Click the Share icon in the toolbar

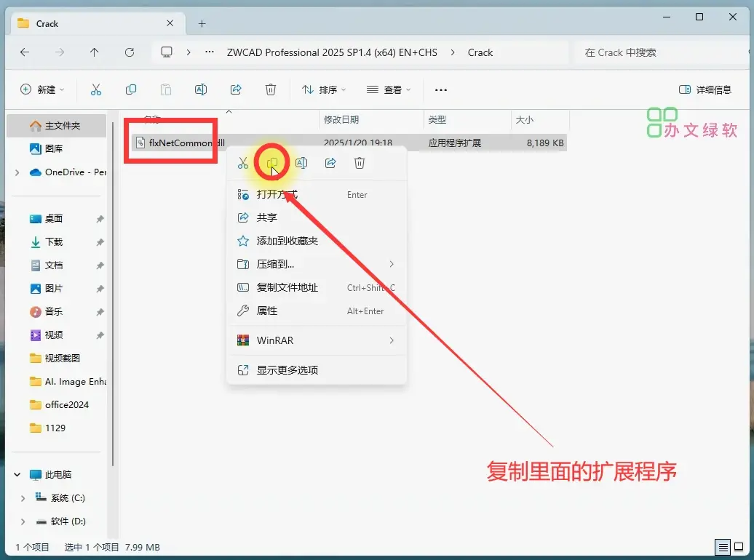[x=236, y=90]
